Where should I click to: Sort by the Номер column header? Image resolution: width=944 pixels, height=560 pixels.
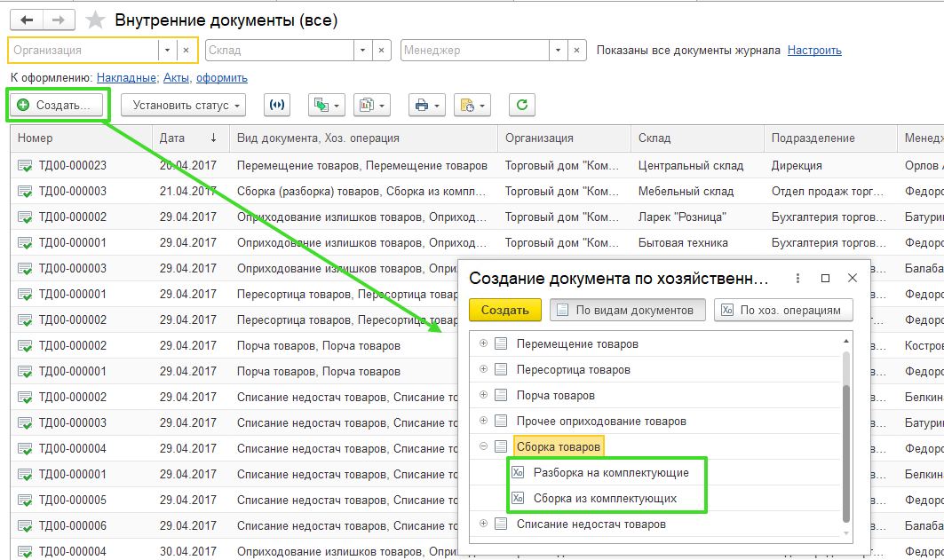pyautogui.click(x=82, y=138)
